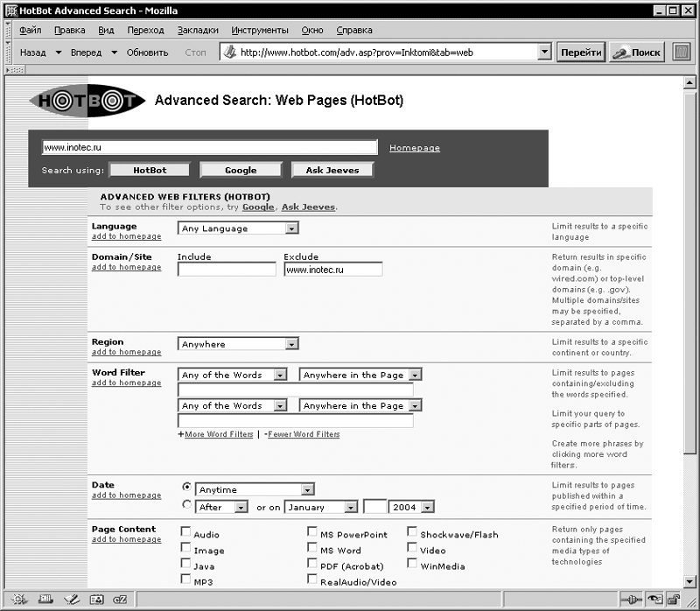Select the Anytime date radio button

pos(187,487)
